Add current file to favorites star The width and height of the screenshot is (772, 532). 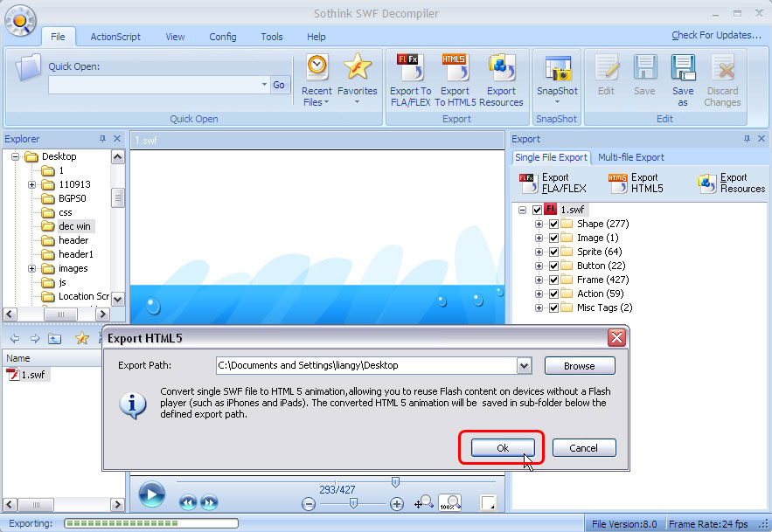tap(81, 338)
